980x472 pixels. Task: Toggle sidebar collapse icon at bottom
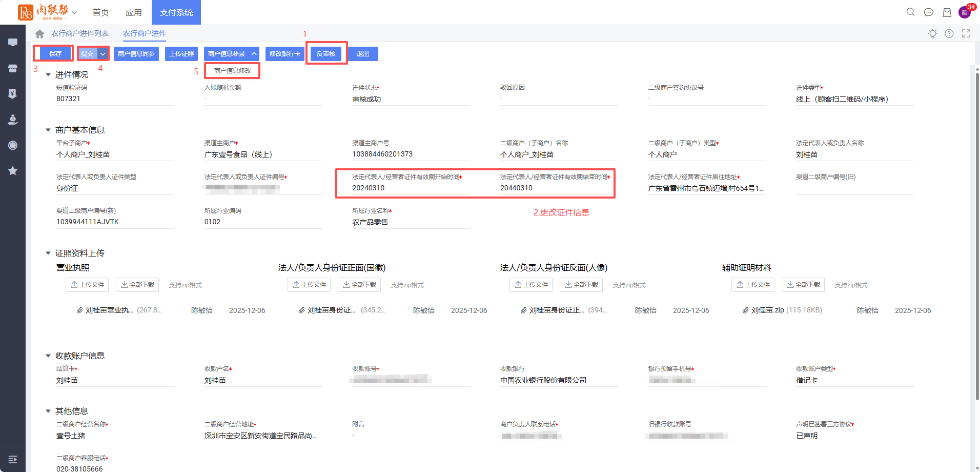click(13, 459)
